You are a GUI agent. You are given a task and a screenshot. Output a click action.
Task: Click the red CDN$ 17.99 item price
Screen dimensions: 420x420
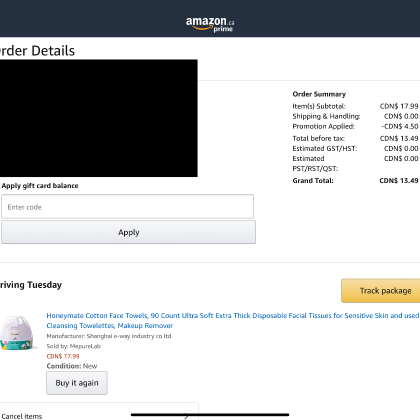63,356
